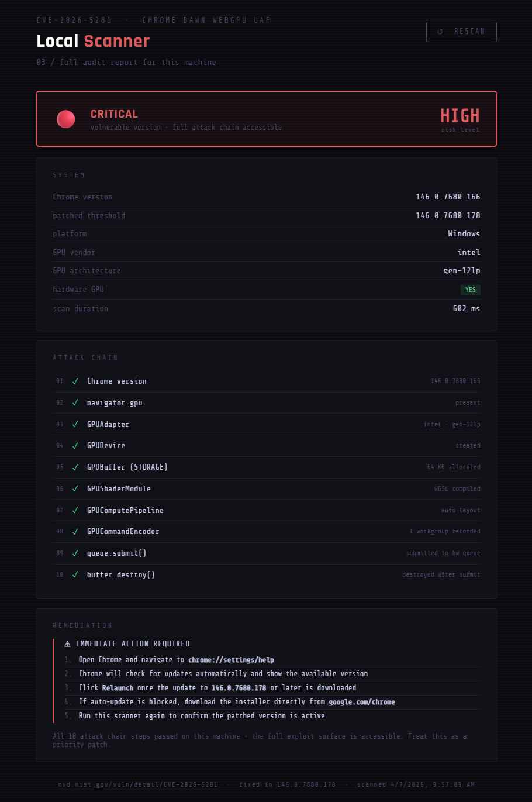This screenshot has width=532, height=802.
Task: Click the Local Scanner page title
Action: click(x=93, y=41)
